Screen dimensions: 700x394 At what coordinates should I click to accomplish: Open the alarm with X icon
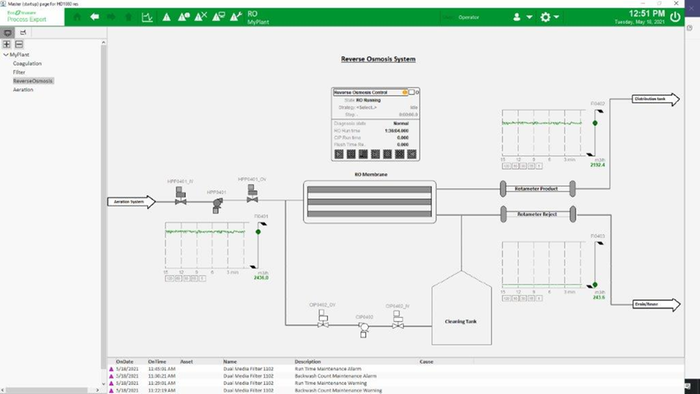[x=200, y=17]
